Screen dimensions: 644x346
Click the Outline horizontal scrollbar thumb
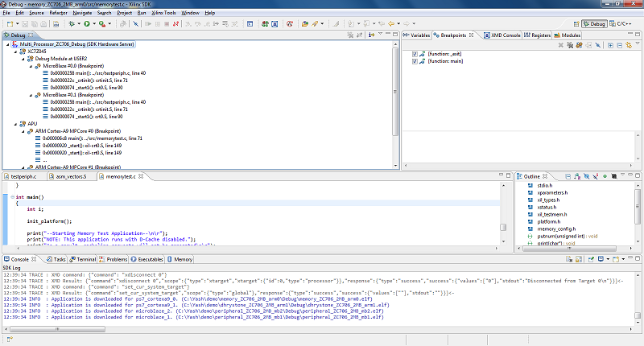coord(569,249)
